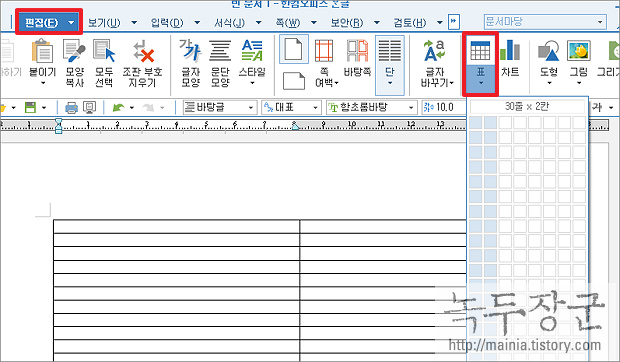The height and width of the screenshot is (362, 620).
Task: Click the first cell of the document table
Action: click(176, 226)
